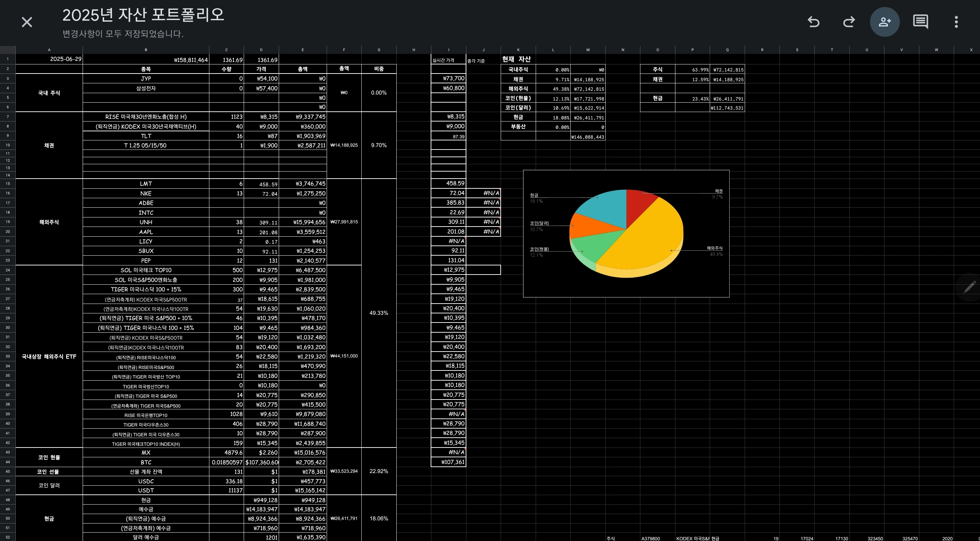980x541 pixels.
Task: Open the share add-person icon
Action: (884, 22)
